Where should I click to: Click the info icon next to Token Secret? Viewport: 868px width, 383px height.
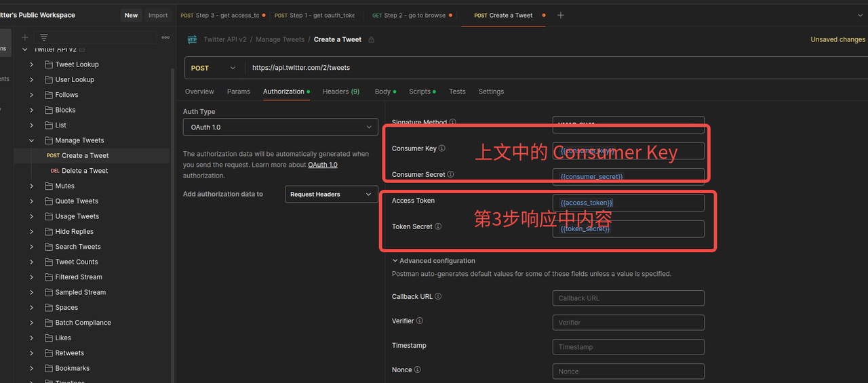[x=438, y=226]
